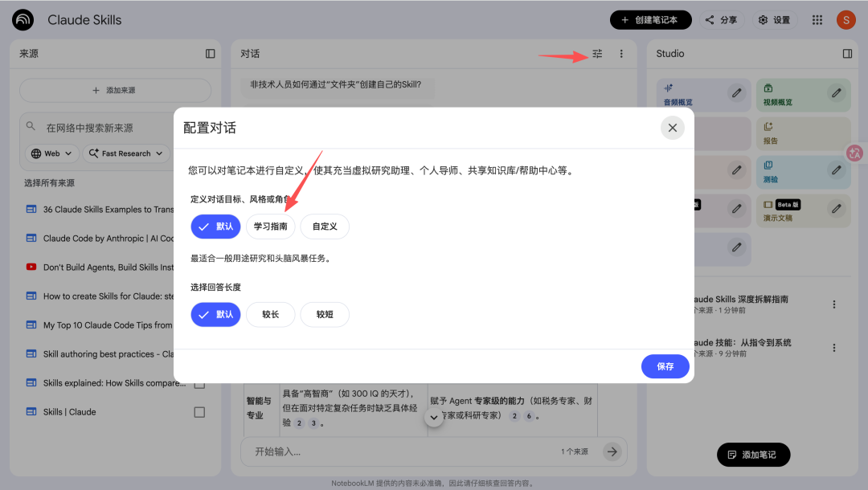Click the 创建笔记本 button
Viewport: 868px width, 490px height.
[x=650, y=20]
